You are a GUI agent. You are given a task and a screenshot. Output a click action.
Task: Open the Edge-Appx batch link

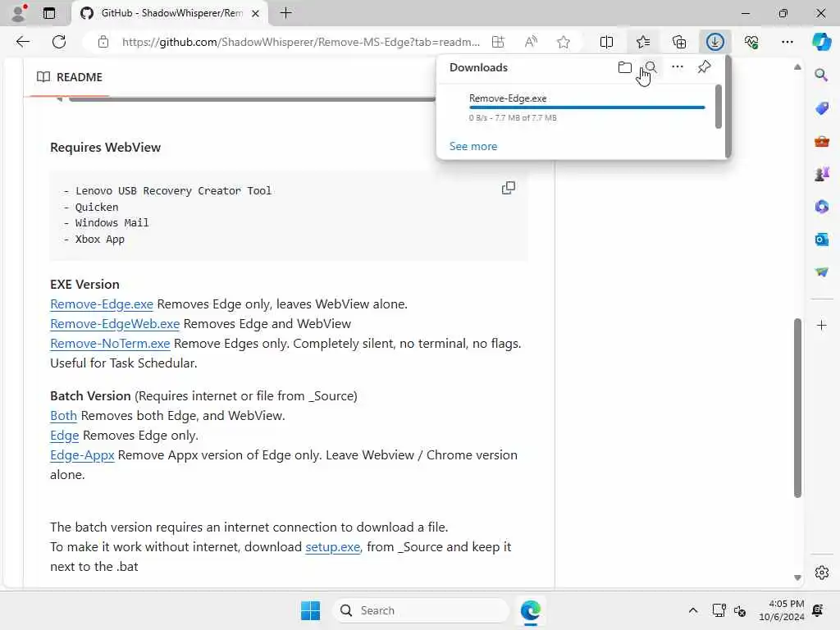click(x=82, y=455)
